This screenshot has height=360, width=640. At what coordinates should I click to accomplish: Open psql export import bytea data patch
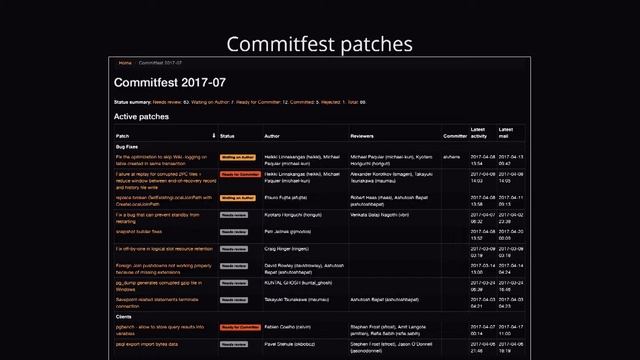point(147,344)
